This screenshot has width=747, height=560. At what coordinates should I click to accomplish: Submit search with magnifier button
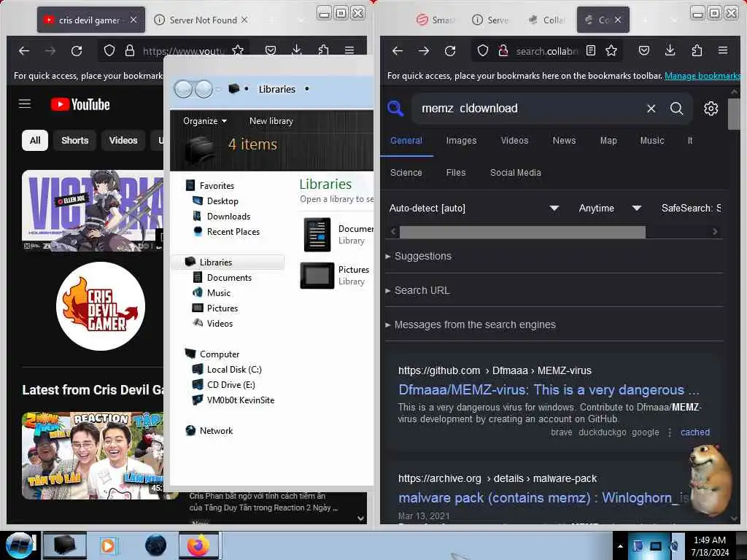tap(676, 109)
